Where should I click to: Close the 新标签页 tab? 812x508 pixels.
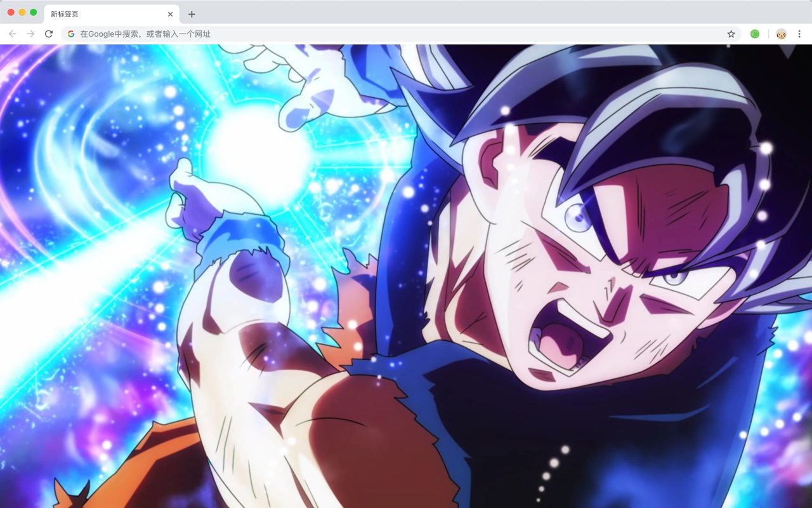(170, 14)
